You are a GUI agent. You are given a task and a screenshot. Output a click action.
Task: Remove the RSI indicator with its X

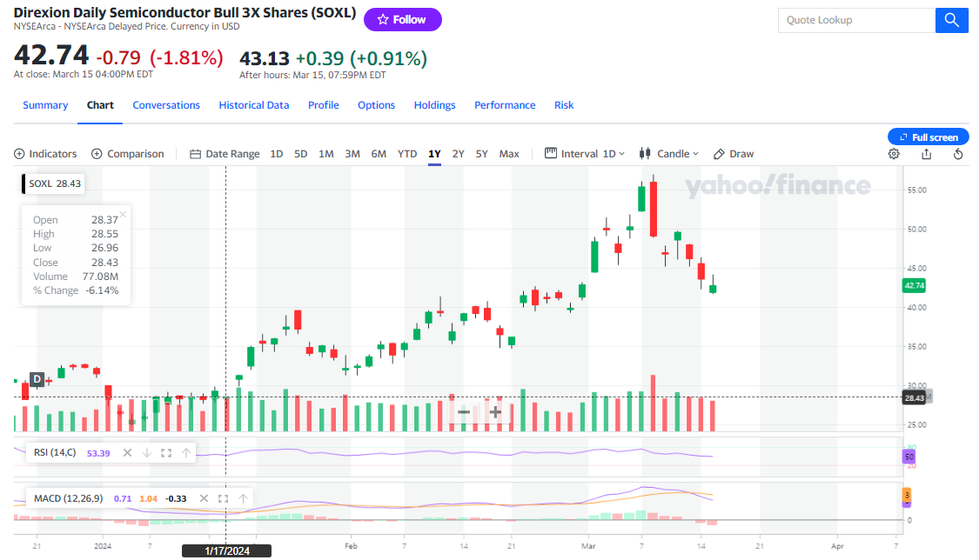[127, 453]
